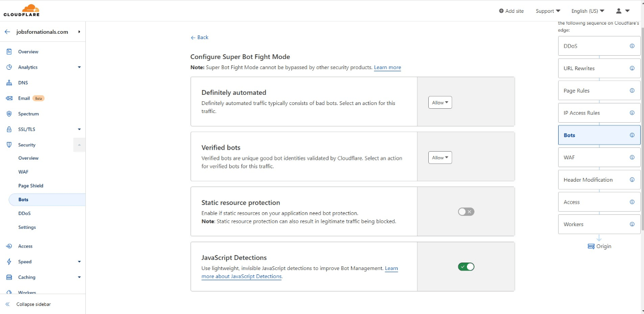This screenshot has height=314, width=644.
Task: Click the Cloudflare logo
Action: (21, 10)
